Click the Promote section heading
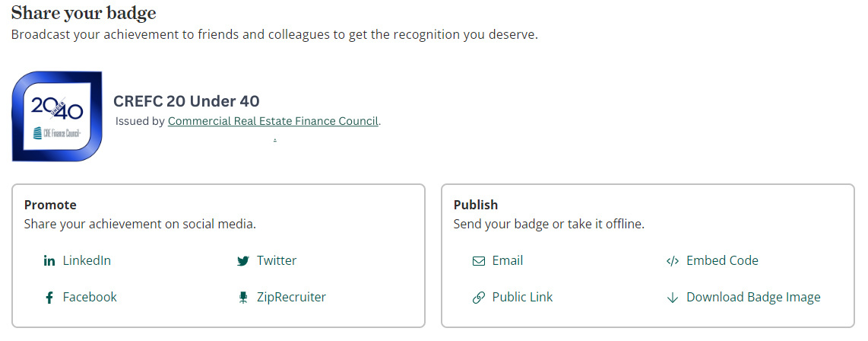The height and width of the screenshot is (341, 868). (50, 206)
